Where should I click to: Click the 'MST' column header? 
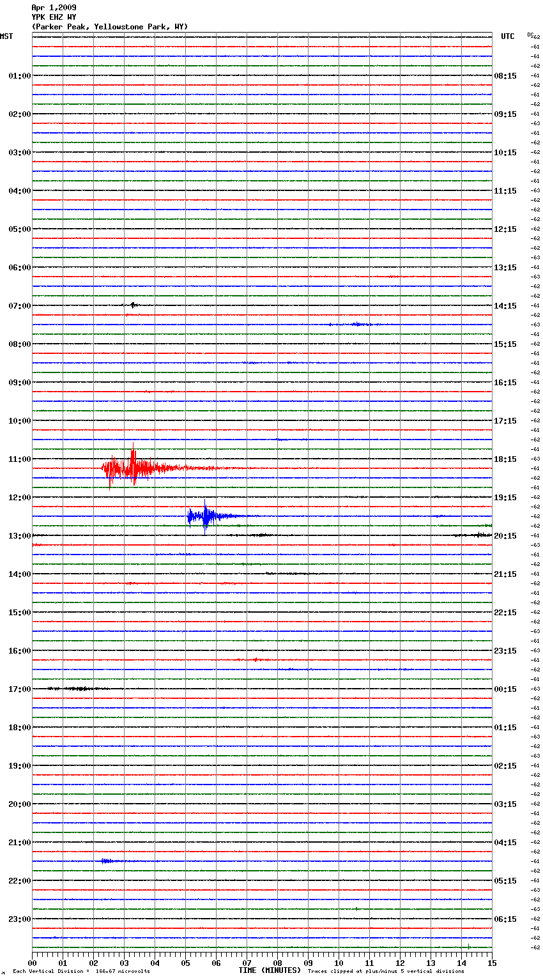point(6,36)
